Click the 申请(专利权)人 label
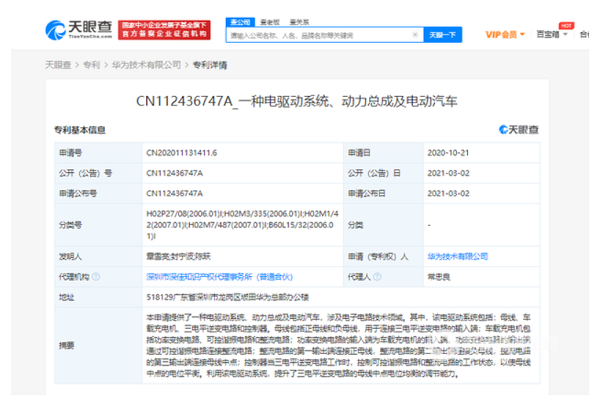This screenshot has height=400, width=600. [x=378, y=256]
